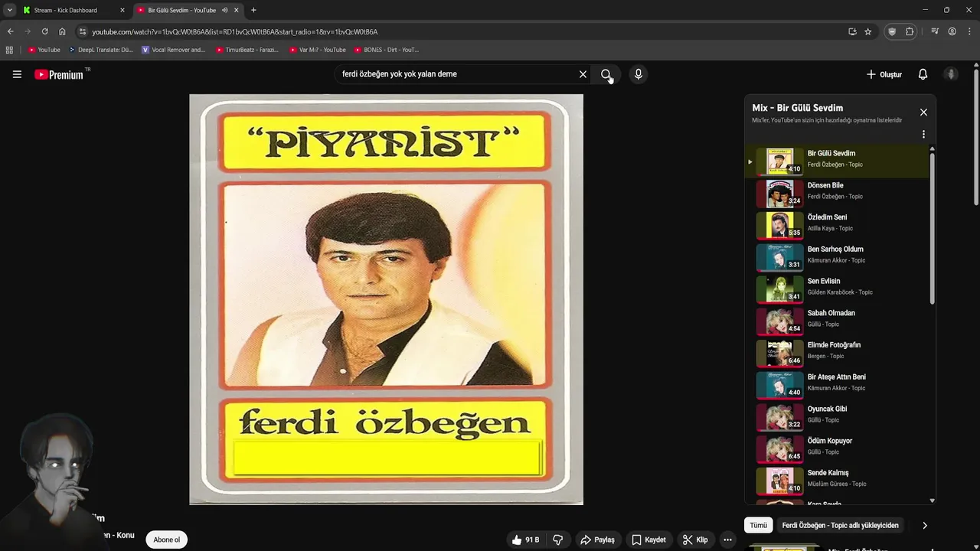Click the playlist panel scrollbar

coord(932,230)
